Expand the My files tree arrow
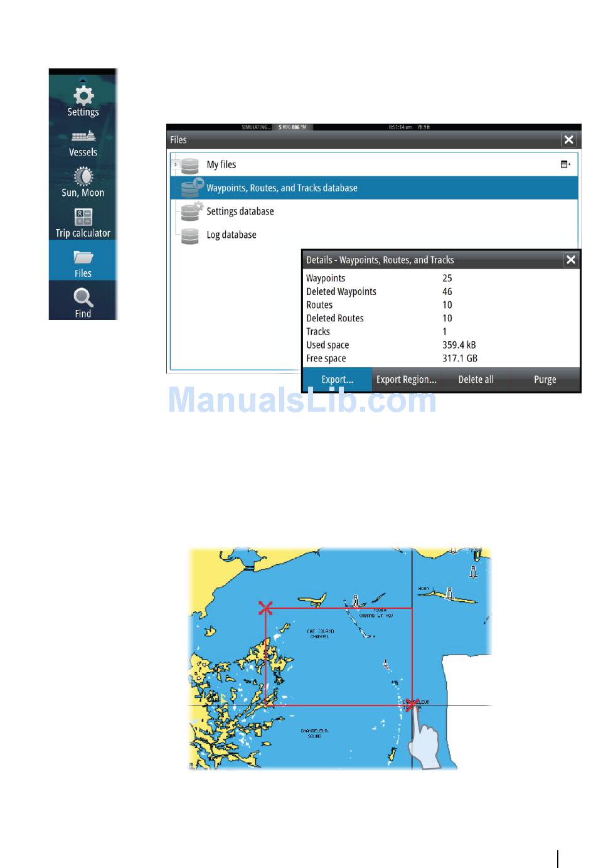The height and width of the screenshot is (868, 596). point(176,164)
